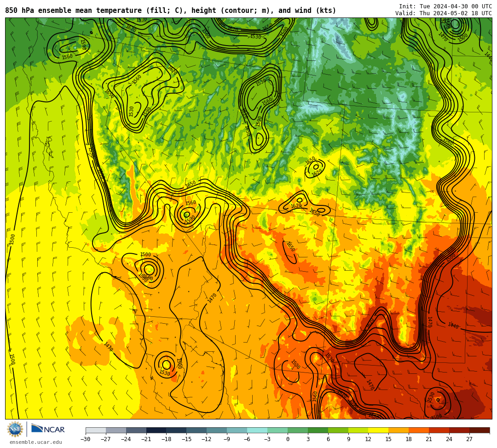This screenshot has width=497, height=448.
Task: Click the -30 colorbar tick label
Action: tap(86, 439)
